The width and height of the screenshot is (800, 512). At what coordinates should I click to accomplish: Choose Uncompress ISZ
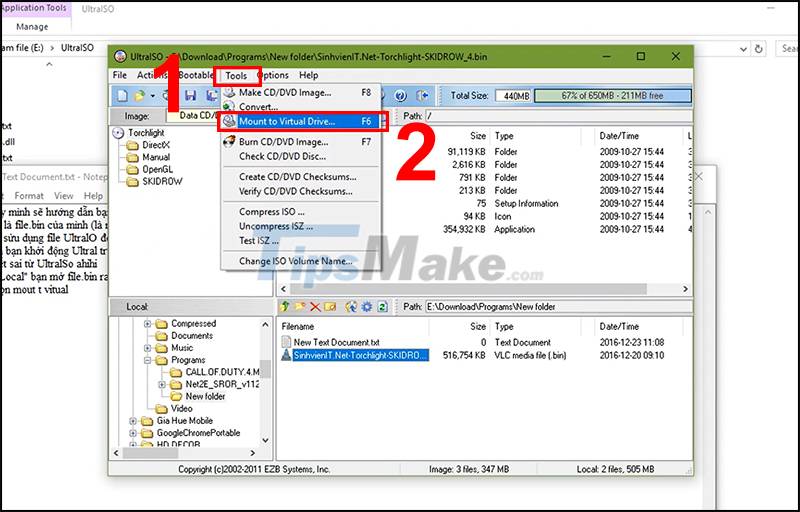pos(302,226)
